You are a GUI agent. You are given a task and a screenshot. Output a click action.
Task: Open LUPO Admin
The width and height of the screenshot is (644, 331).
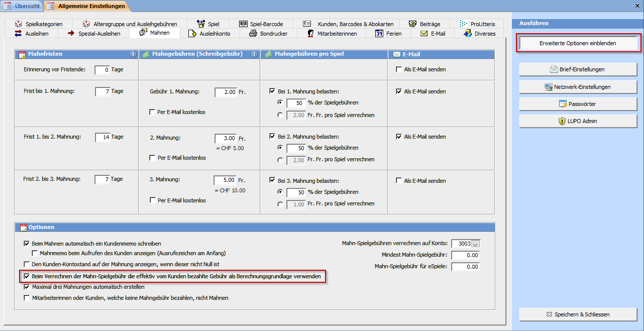click(578, 121)
